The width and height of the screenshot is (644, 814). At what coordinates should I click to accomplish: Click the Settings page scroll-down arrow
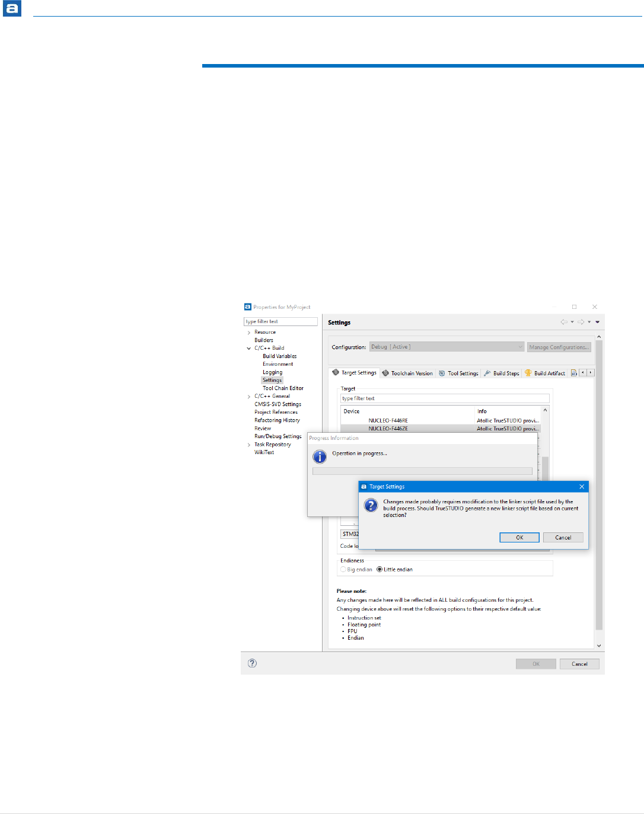[599, 646]
